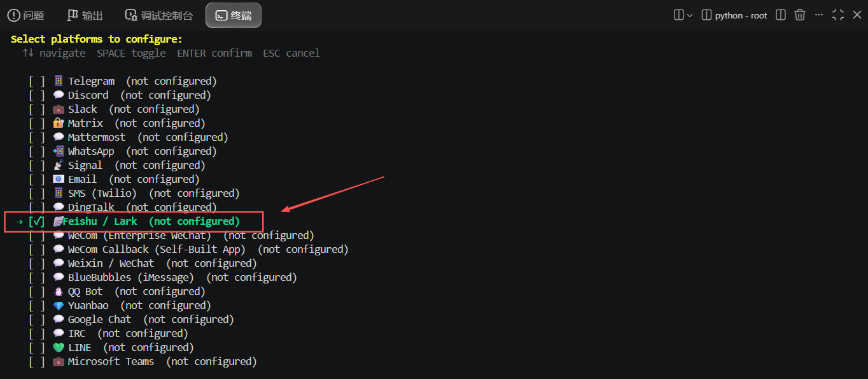Uncheck the Feishu / Lark checkbox
The width and height of the screenshot is (868, 379).
[x=37, y=221]
